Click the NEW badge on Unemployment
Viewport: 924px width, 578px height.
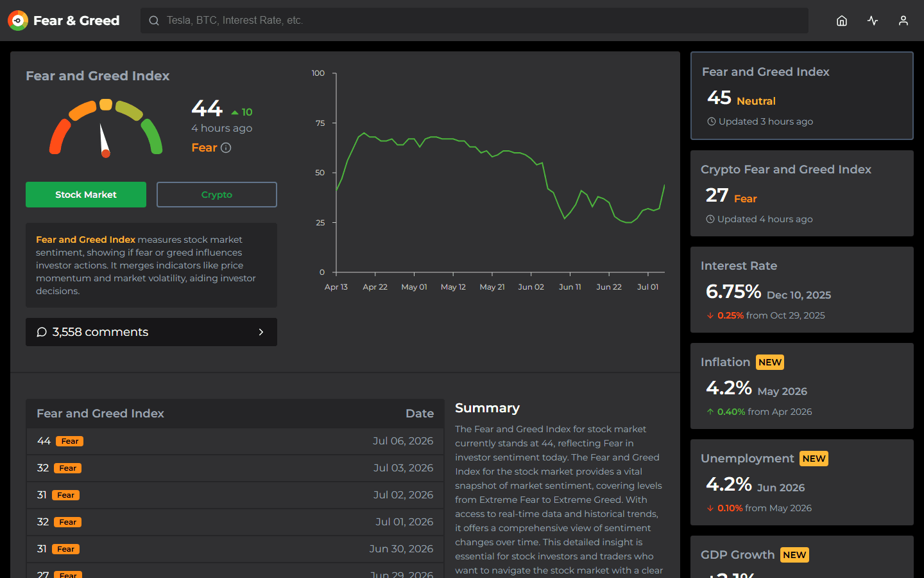point(814,459)
